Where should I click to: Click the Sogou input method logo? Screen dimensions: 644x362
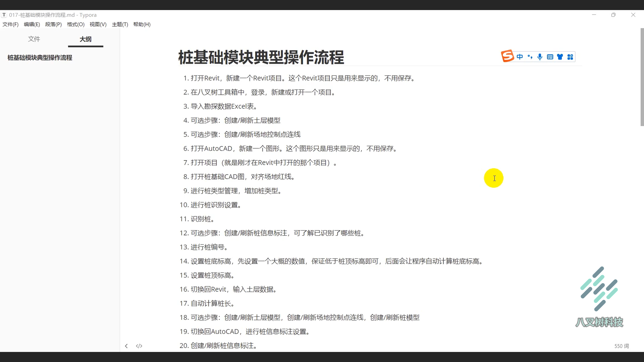point(507,56)
